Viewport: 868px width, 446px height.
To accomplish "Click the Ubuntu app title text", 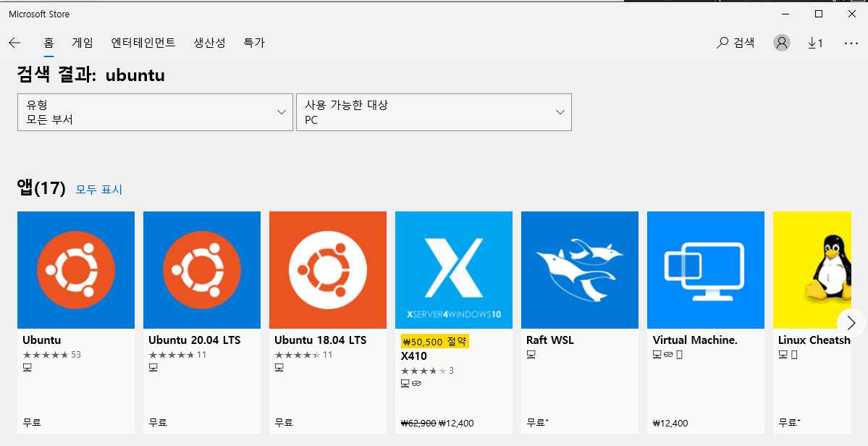I will (x=42, y=340).
